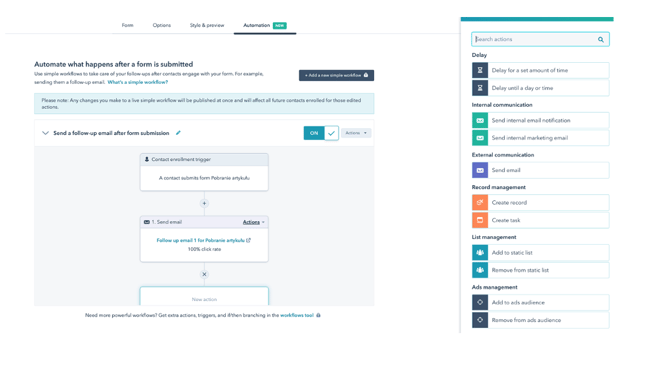Open Actions dropdown in Send email card

click(253, 222)
